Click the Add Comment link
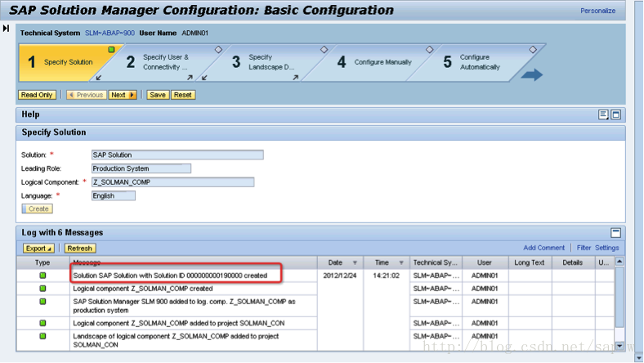This screenshot has height=363, width=644. tap(543, 248)
